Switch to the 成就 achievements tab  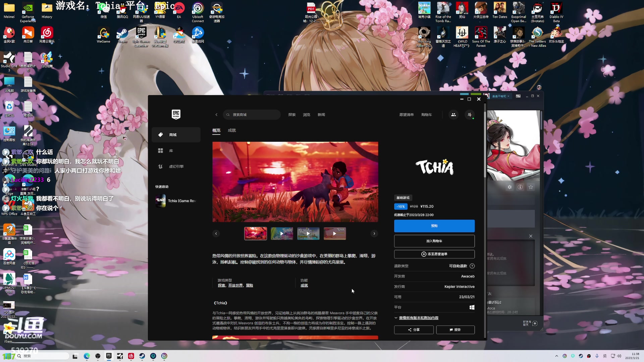[232, 130]
